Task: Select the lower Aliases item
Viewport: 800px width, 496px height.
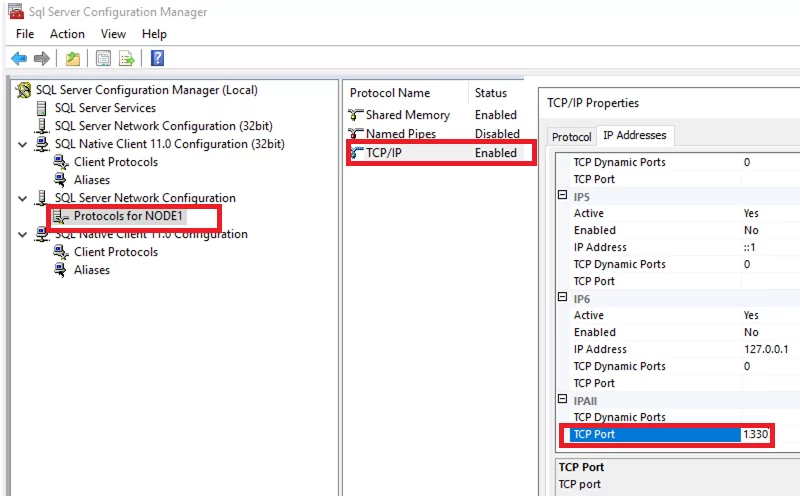Action: 92,269
